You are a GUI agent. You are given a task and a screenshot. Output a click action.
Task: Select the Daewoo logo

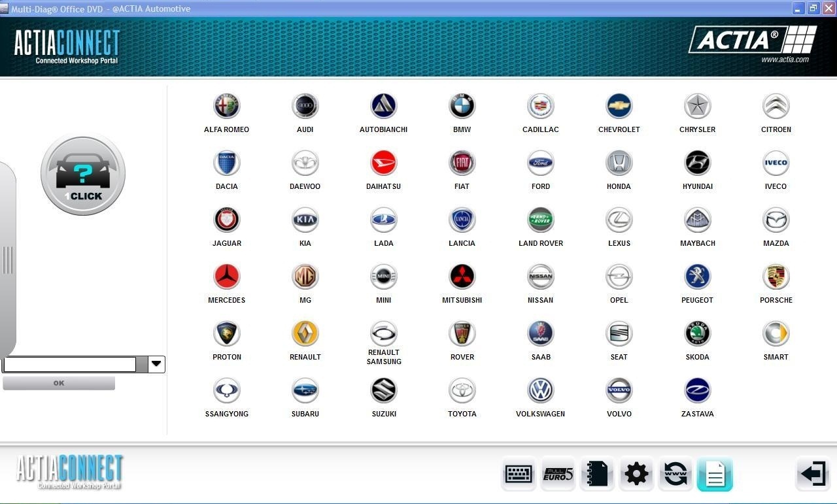305,163
